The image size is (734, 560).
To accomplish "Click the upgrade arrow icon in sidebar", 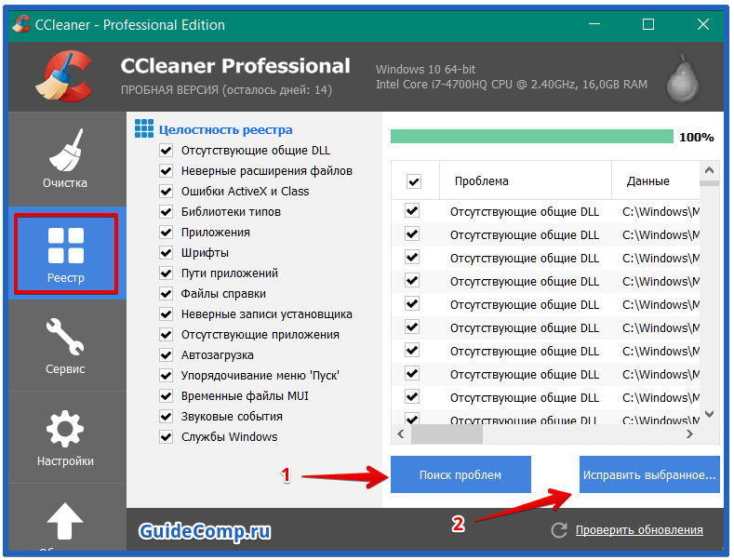I will pos(64,521).
